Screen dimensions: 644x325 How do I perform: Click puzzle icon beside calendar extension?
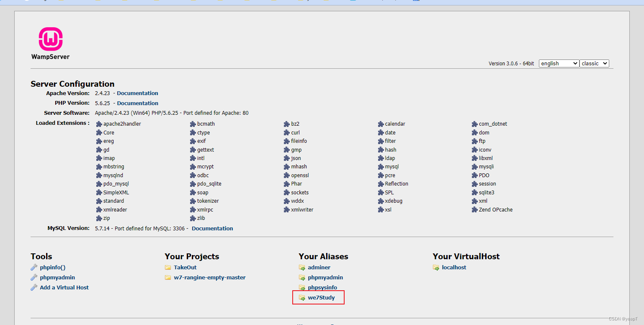pyautogui.click(x=381, y=124)
